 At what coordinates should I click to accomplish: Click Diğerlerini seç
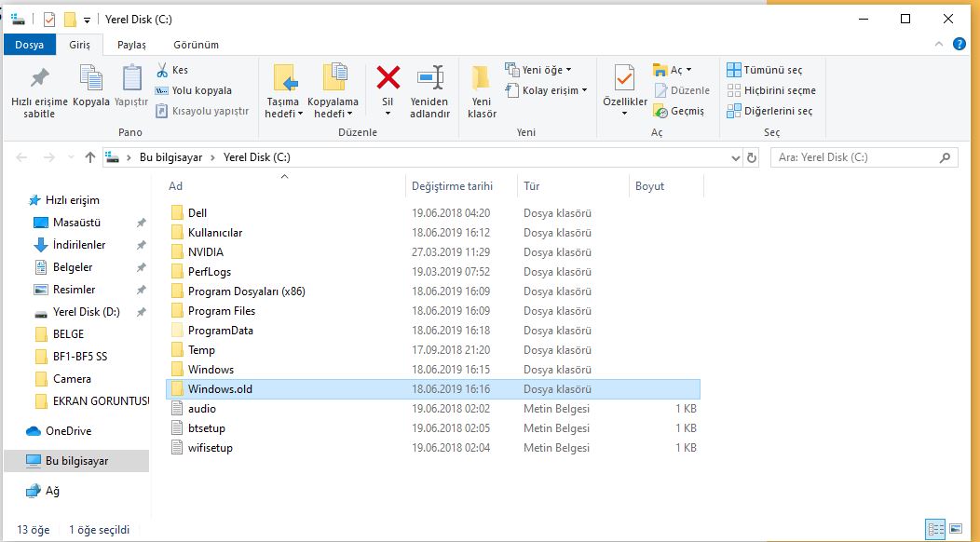coord(769,111)
